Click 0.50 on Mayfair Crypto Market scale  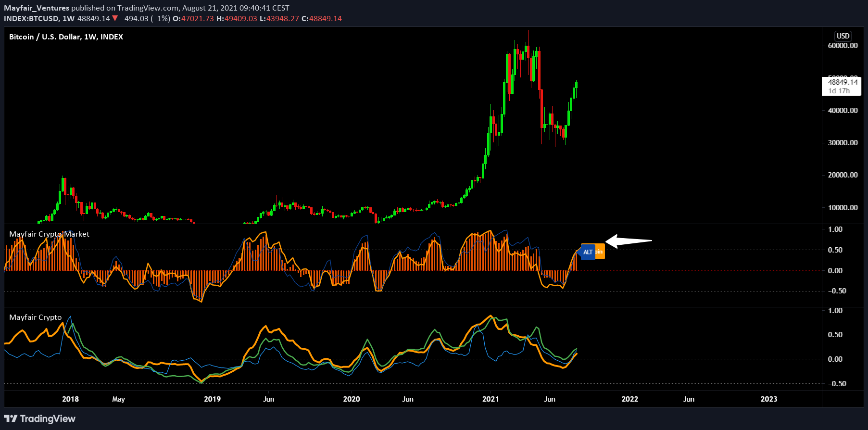coord(835,250)
